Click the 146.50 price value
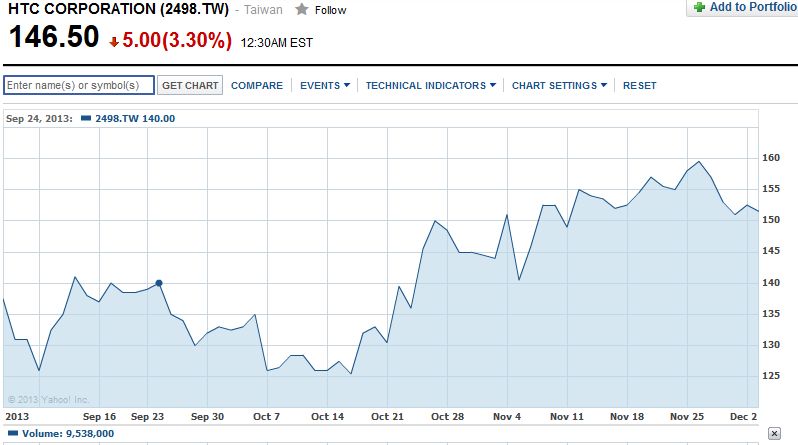 pos(54,37)
